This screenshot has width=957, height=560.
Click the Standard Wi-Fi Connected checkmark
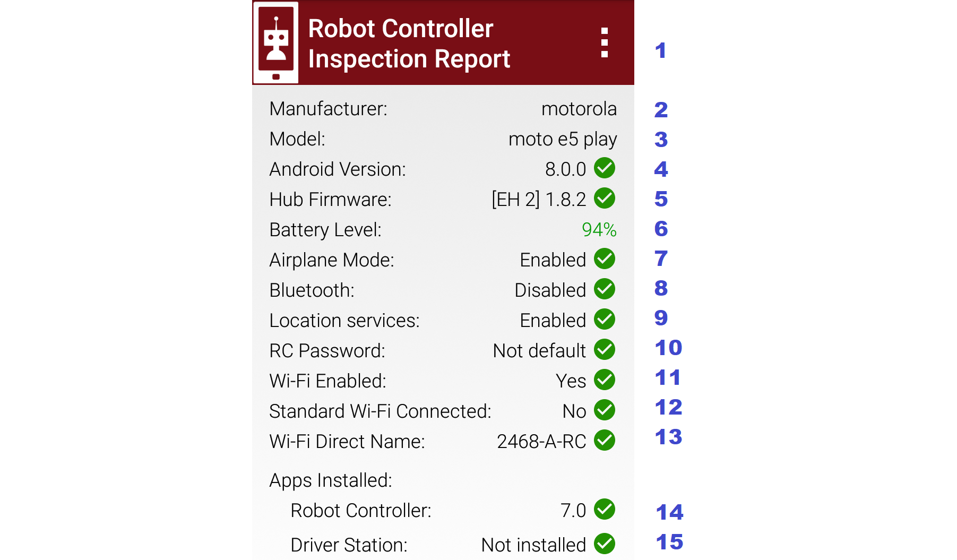tap(605, 410)
